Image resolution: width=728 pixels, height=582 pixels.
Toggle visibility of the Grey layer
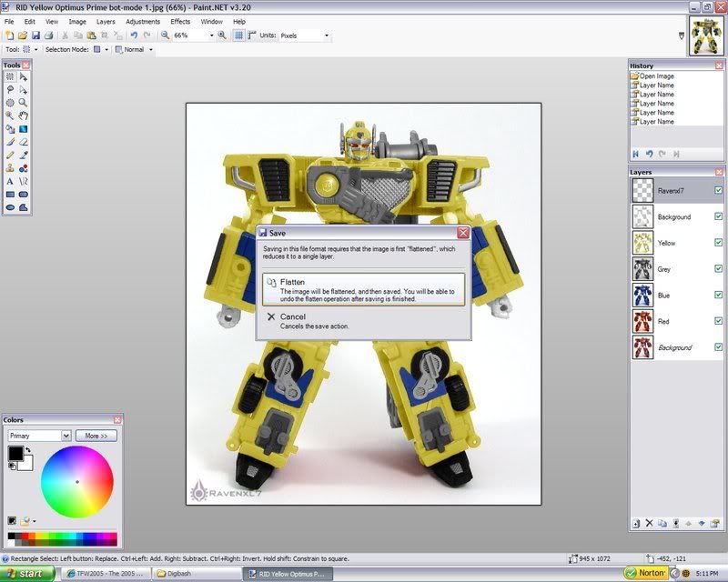[718, 269]
